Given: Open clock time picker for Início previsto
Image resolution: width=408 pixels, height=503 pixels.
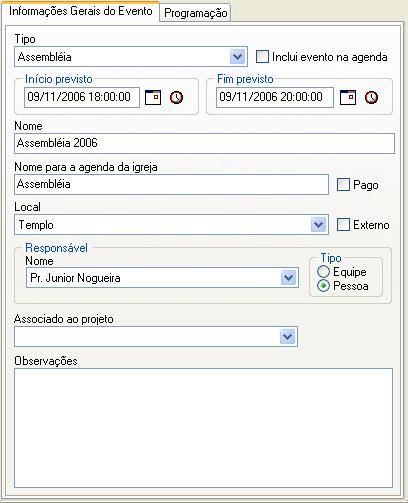Looking at the screenshot, I should click(x=176, y=97).
